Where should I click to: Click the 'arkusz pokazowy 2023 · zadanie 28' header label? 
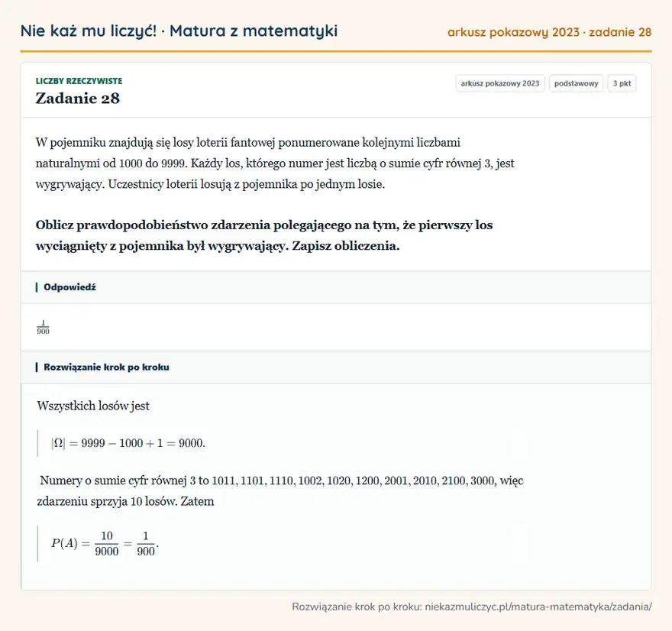coord(549,32)
